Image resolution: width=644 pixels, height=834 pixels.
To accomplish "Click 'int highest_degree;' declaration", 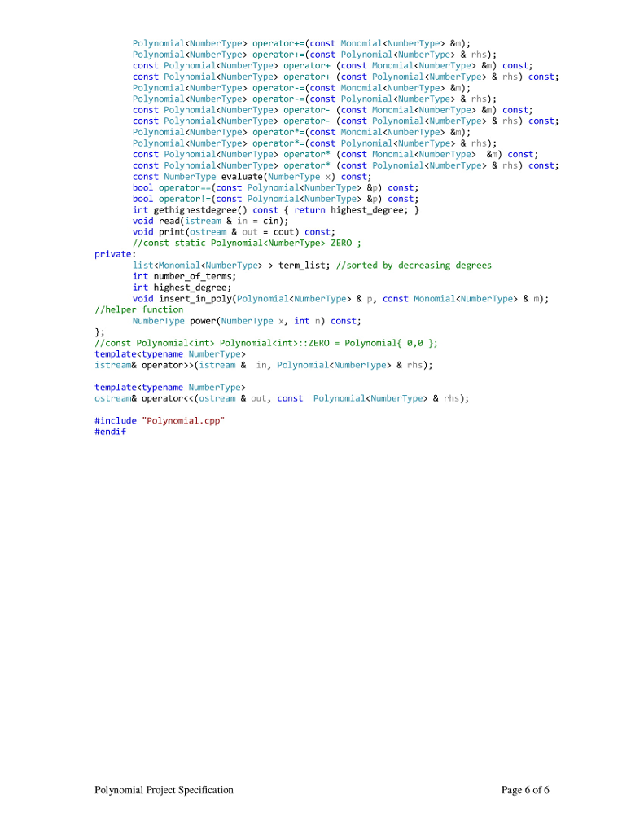I will [182, 288].
